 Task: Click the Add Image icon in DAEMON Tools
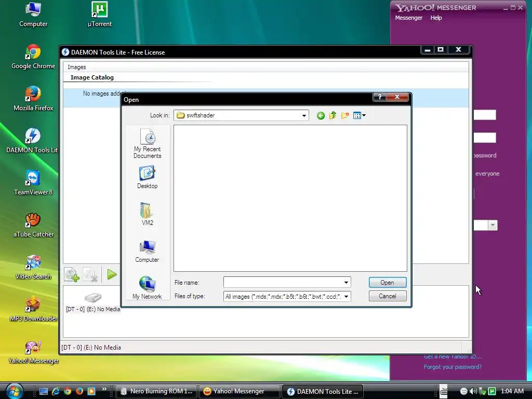point(72,275)
